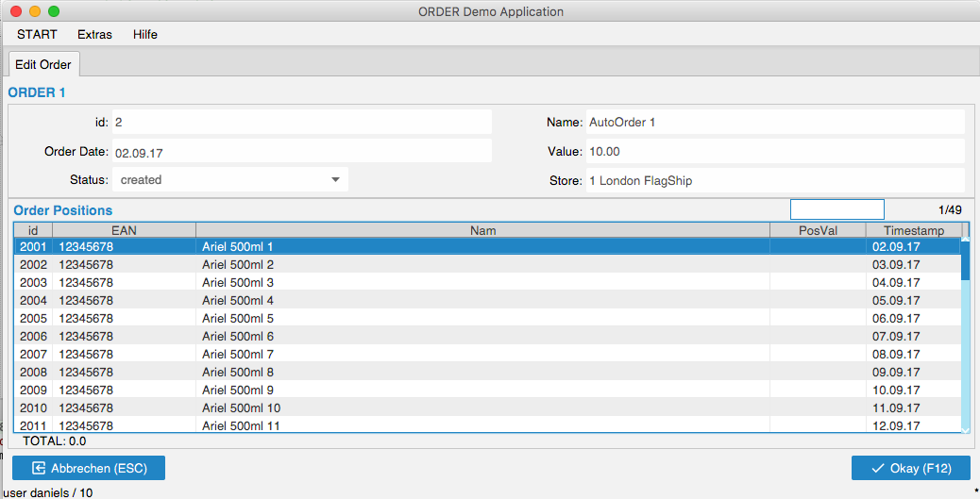Click the exit icon on Abbrechen button
The image size is (980, 499).
pyautogui.click(x=39, y=468)
